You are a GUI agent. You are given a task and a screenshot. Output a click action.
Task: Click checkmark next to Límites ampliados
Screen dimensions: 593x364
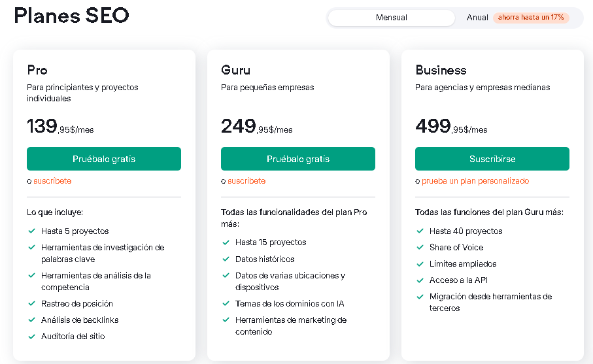pos(420,264)
